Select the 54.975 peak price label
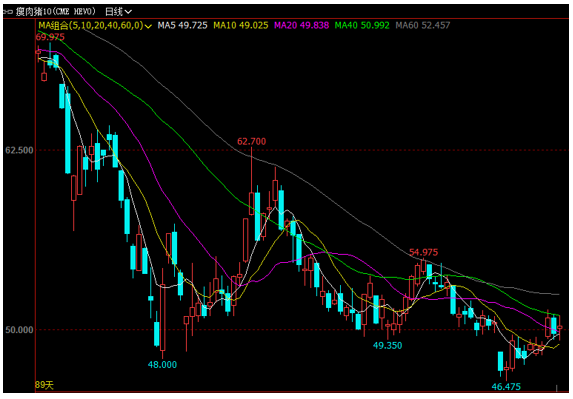This screenshot has width=573, height=399. point(423,252)
